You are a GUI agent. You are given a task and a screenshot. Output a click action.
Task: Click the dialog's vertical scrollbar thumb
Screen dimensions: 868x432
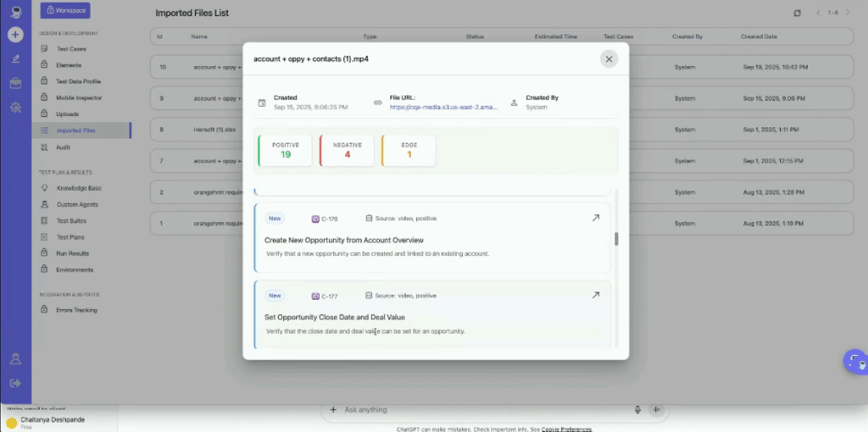616,239
